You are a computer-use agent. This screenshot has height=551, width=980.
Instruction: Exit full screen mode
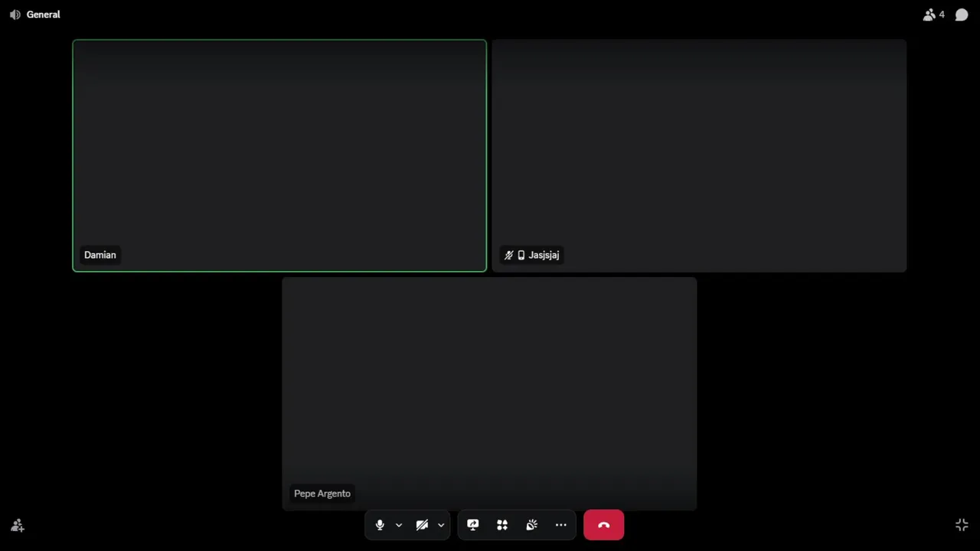pos(962,525)
